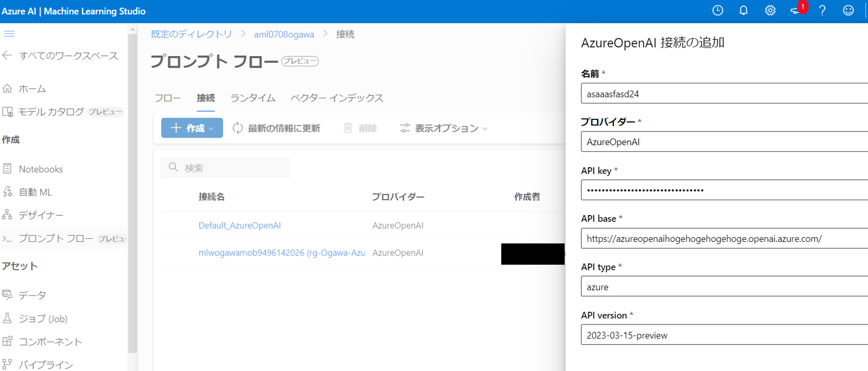This screenshot has height=371, width=868.
Task: Open コンポーネント in the sidebar
Action: [50, 341]
